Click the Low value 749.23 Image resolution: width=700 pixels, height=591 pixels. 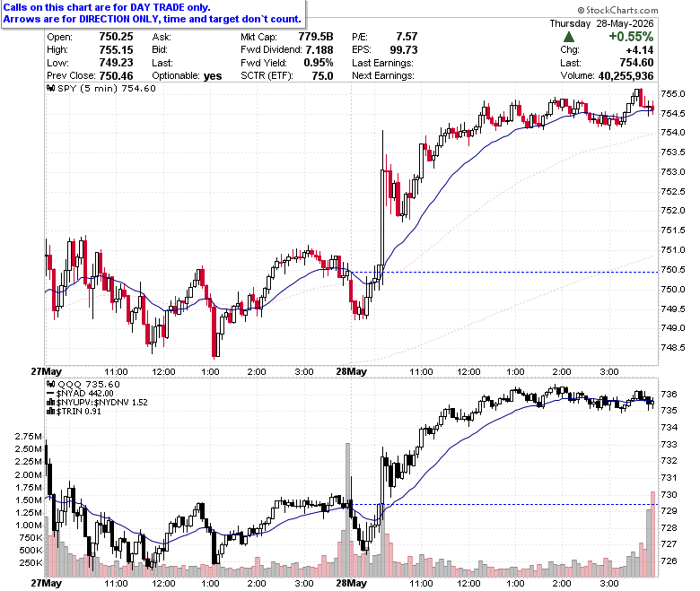116,63
